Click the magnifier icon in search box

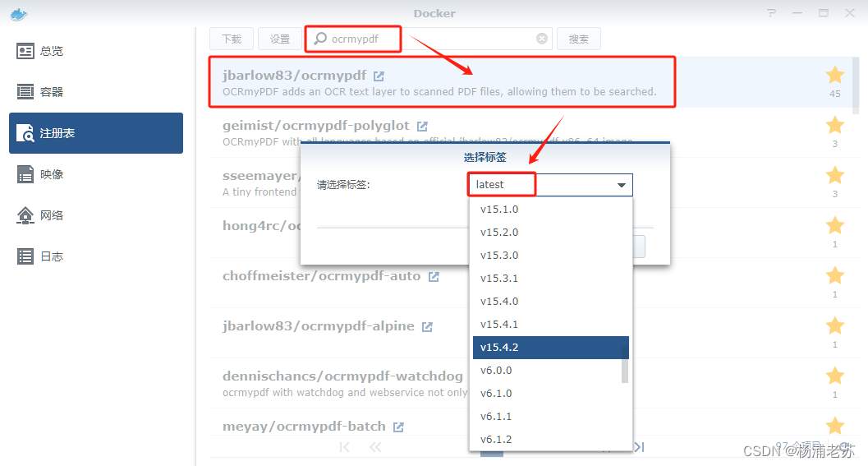320,39
